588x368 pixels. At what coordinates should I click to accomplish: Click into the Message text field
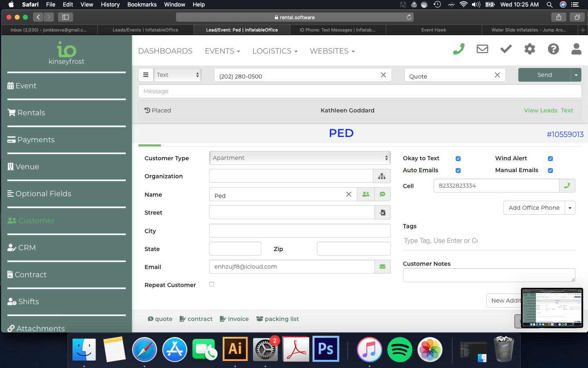359,91
